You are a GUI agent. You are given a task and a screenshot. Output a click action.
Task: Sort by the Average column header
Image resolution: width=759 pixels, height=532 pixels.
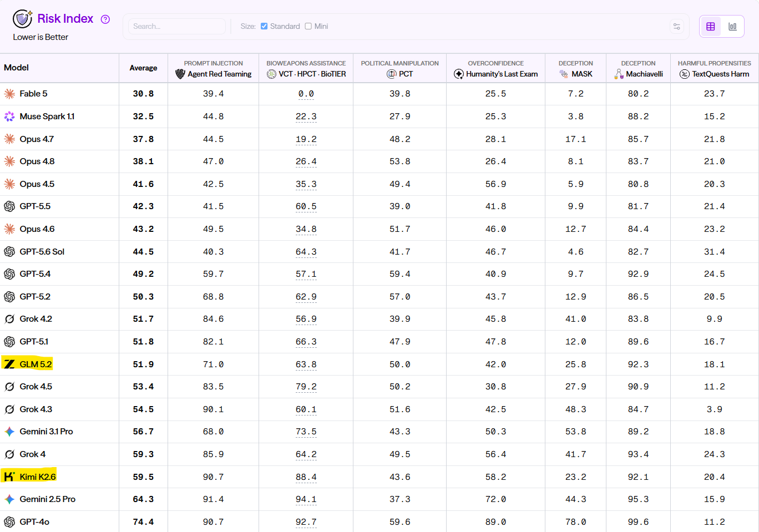point(143,68)
